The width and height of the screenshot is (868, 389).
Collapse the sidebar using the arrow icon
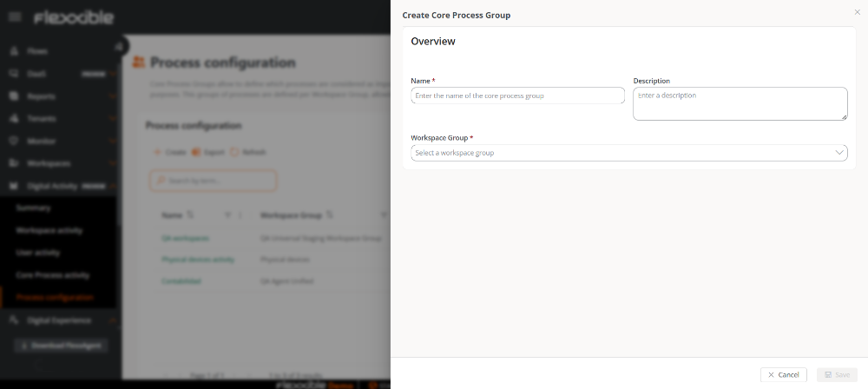(119, 46)
